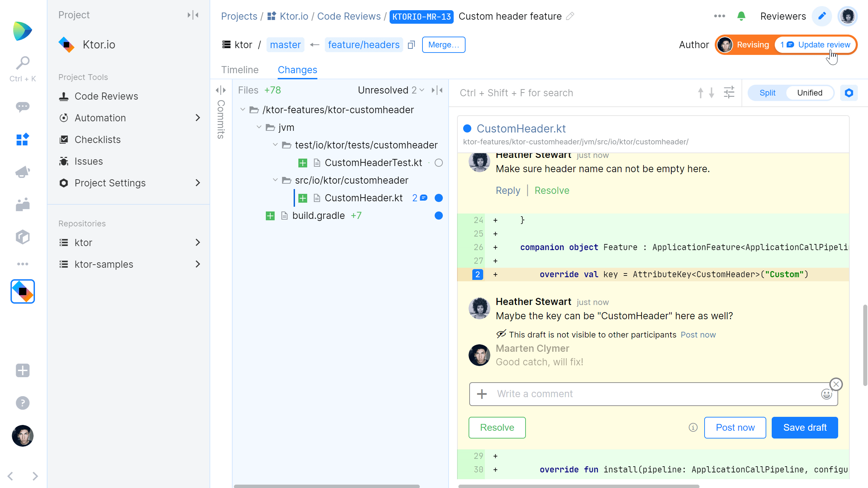Expand the Commits side panel
This screenshot has width=868, height=488.
(221, 90)
